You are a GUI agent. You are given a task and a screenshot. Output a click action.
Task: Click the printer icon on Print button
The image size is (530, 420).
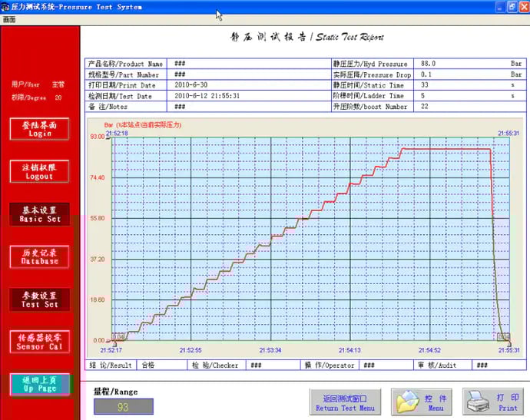(x=478, y=402)
